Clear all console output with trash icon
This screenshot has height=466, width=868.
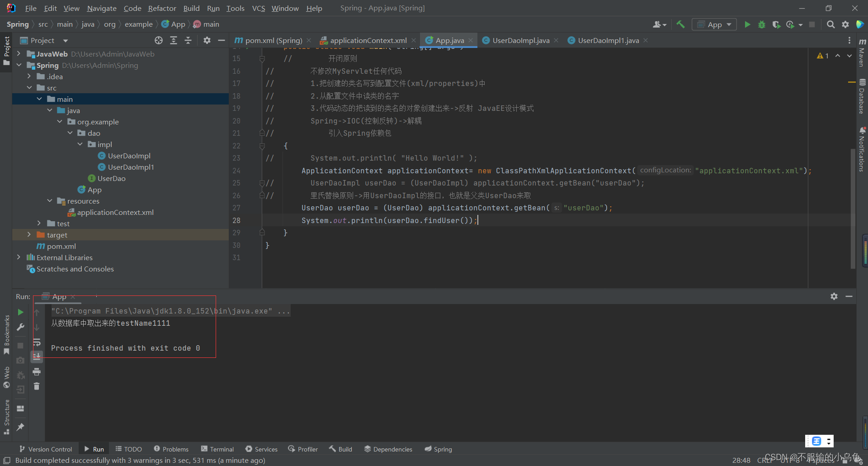pyautogui.click(x=37, y=386)
